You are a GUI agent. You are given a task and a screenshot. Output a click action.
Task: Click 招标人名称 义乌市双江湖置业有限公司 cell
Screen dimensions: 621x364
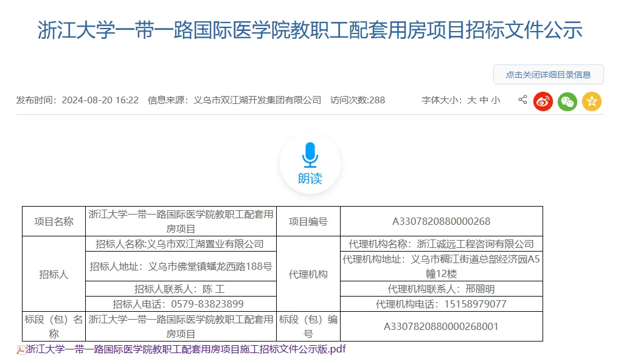tap(181, 244)
